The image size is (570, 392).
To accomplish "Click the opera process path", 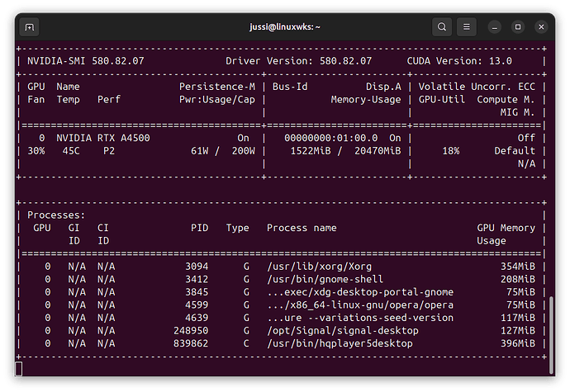I will 360,305.
